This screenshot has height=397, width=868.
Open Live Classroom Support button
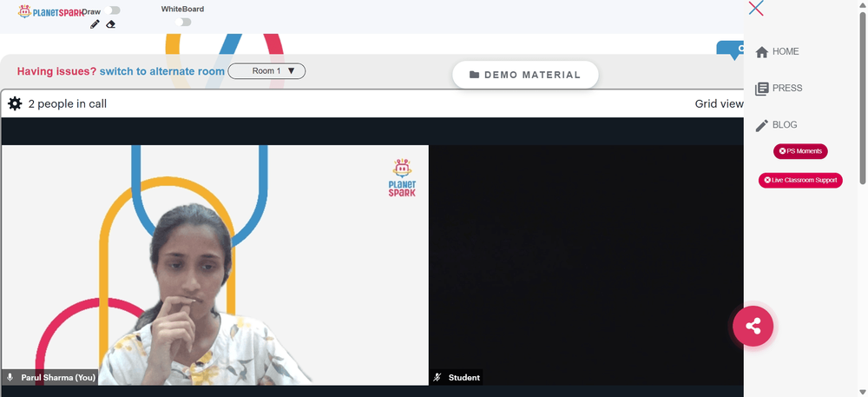point(800,180)
